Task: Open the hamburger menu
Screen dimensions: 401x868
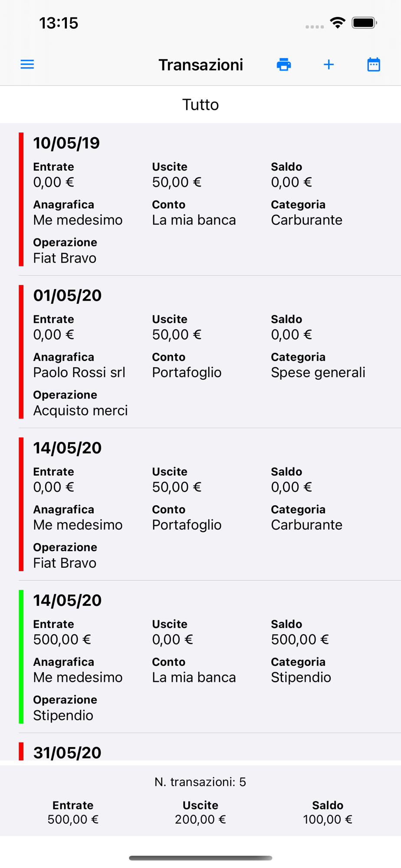Action: tap(27, 65)
